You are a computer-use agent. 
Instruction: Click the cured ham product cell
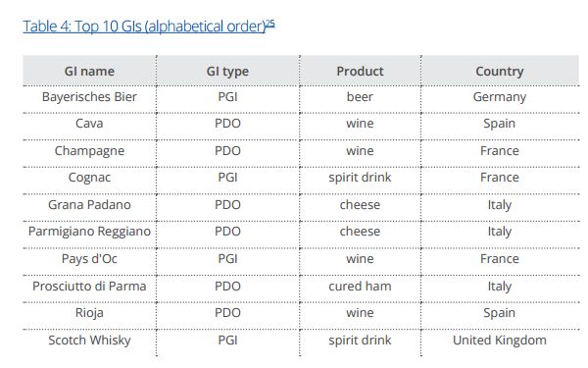(x=360, y=287)
